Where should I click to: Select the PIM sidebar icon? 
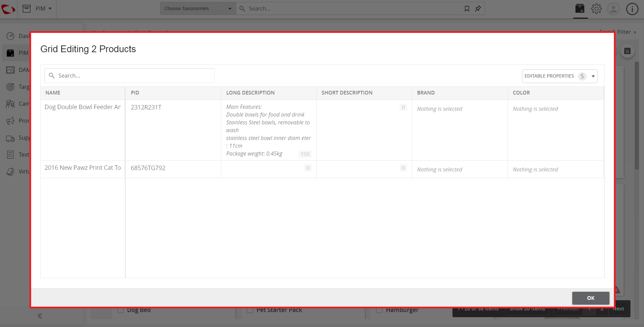pos(10,53)
